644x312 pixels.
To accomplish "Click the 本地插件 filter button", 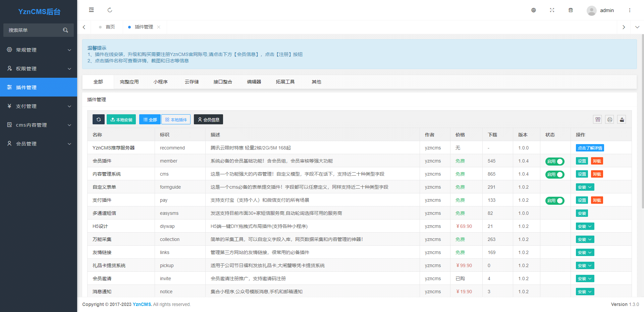I will pos(176,119).
